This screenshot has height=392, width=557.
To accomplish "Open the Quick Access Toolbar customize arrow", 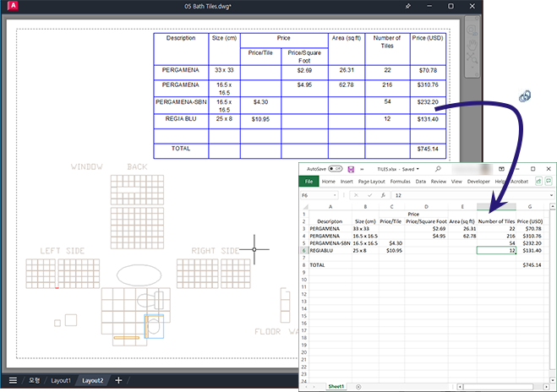I will pyautogui.click(x=362, y=169).
